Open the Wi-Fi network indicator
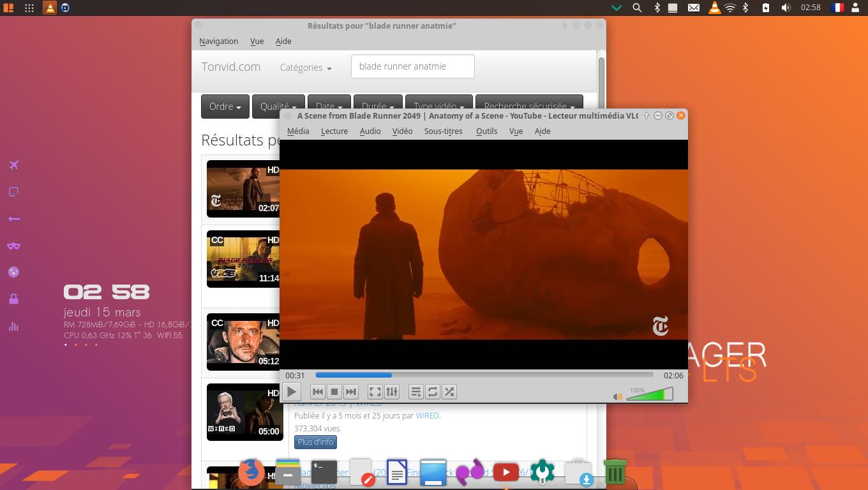Image resolution: width=868 pixels, height=490 pixels. (x=730, y=8)
